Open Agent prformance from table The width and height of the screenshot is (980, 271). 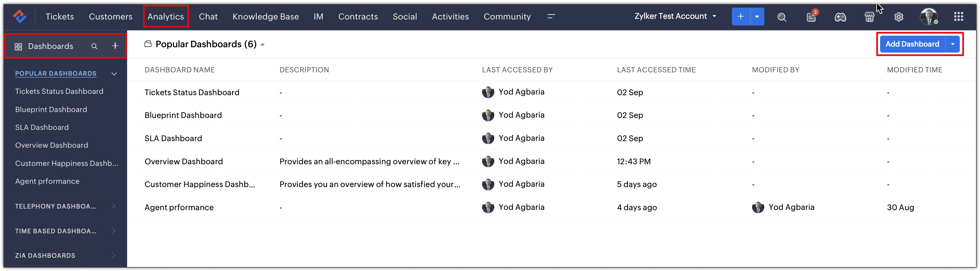tap(179, 208)
